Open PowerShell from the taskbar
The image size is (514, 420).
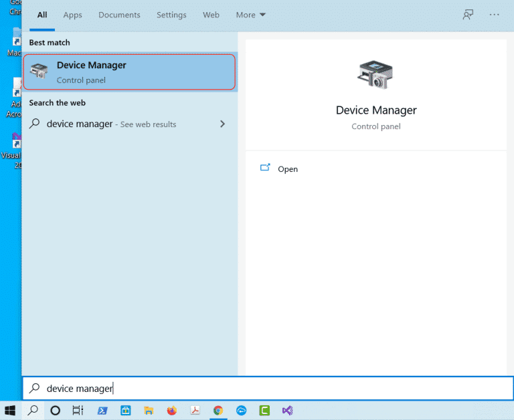pos(102,410)
